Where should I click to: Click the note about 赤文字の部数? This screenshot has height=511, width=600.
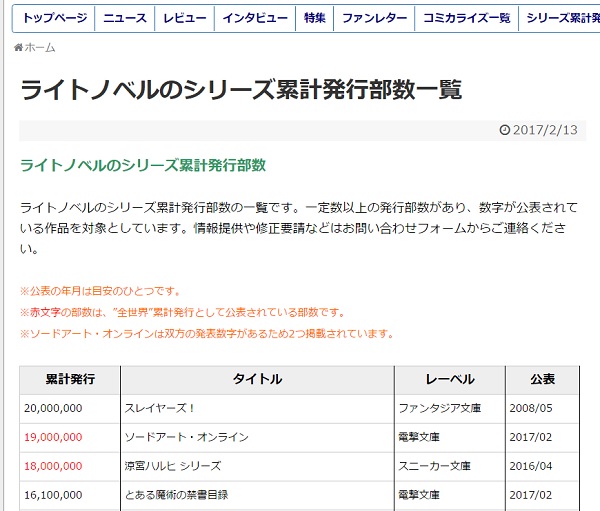(183, 312)
